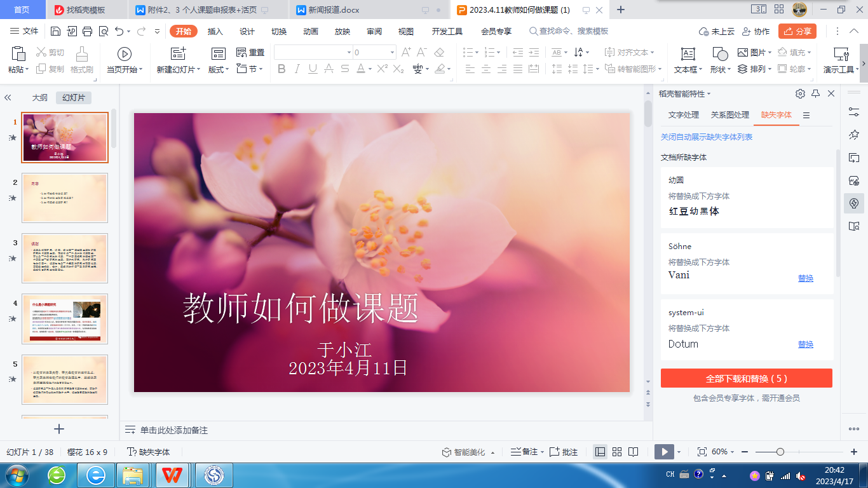Viewport: 868px width, 488px height.
Task: Click the new slide (新建幻灯片) icon
Action: [x=178, y=54]
